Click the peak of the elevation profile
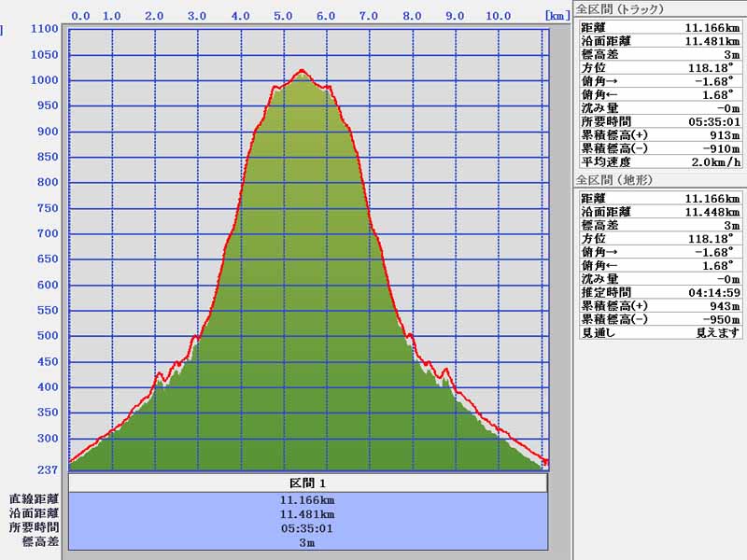The width and height of the screenshot is (747, 560). (x=301, y=70)
